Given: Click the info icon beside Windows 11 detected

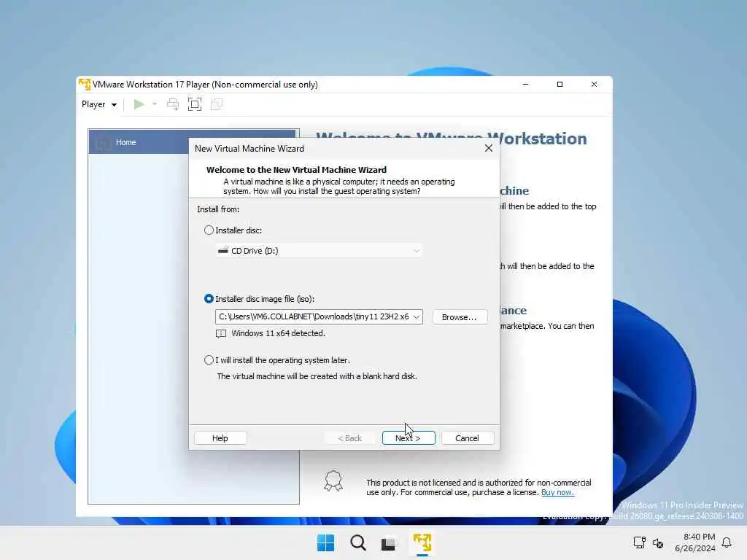Looking at the screenshot, I should coord(220,333).
